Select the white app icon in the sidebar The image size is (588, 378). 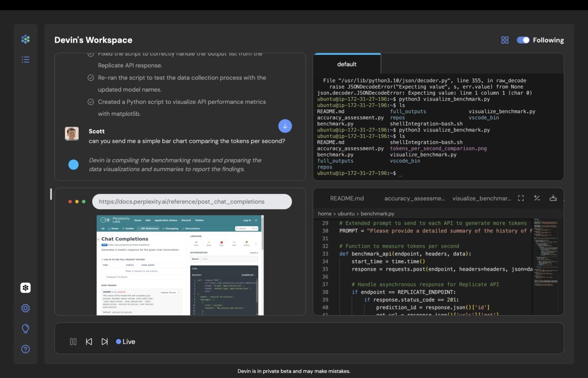(25, 288)
